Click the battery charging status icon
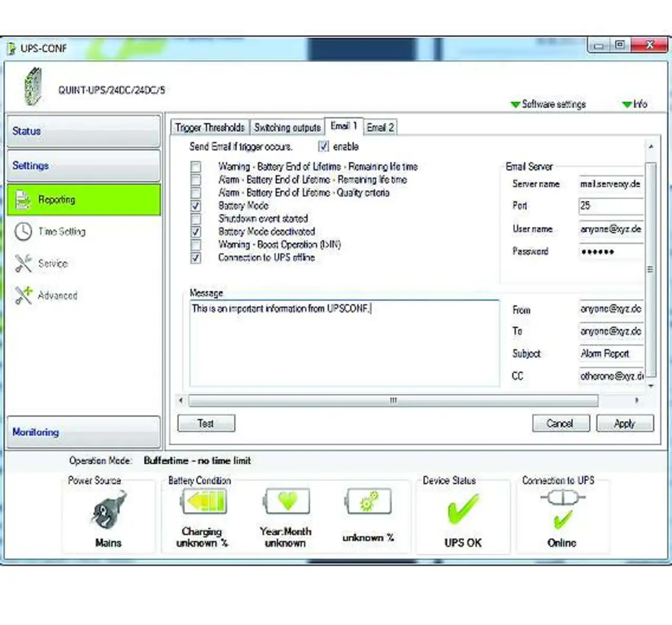 tap(204, 502)
